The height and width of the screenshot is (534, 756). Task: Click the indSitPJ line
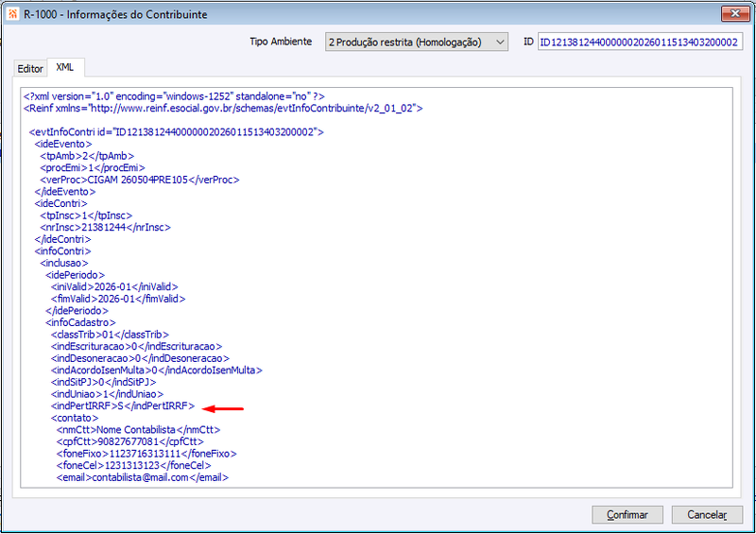coord(104,382)
